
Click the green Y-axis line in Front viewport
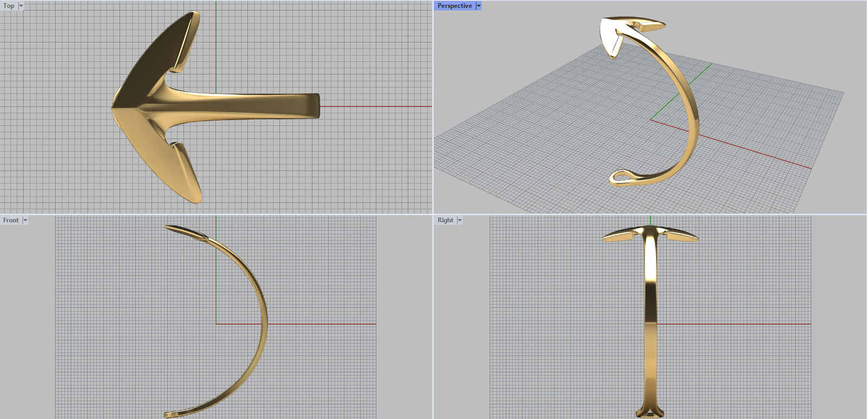point(216,282)
